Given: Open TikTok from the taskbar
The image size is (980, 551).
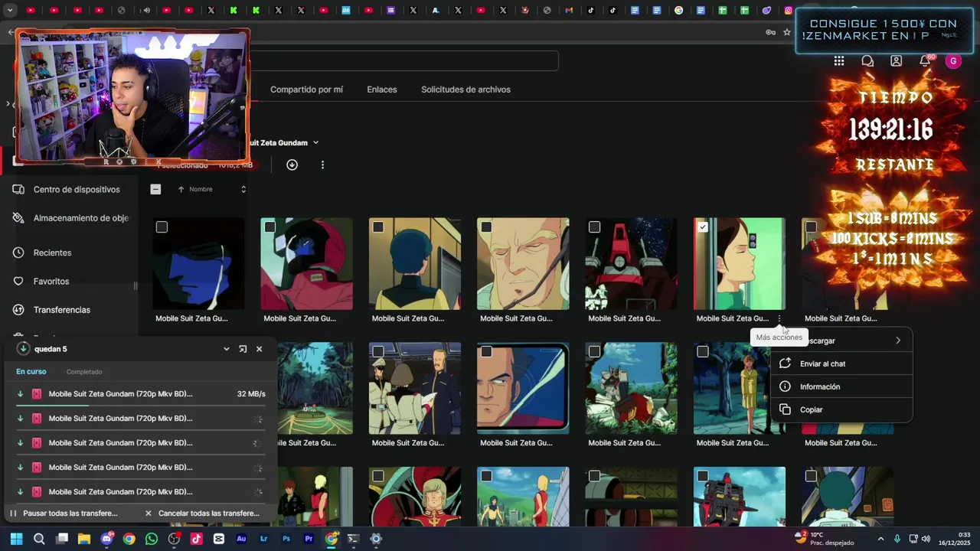Looking at the screenshot, I should pyautogui.click(x=196, y=539).
